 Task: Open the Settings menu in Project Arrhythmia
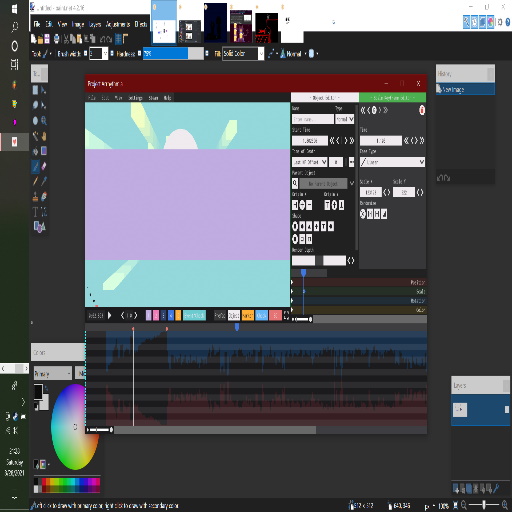tap(135, 98)
